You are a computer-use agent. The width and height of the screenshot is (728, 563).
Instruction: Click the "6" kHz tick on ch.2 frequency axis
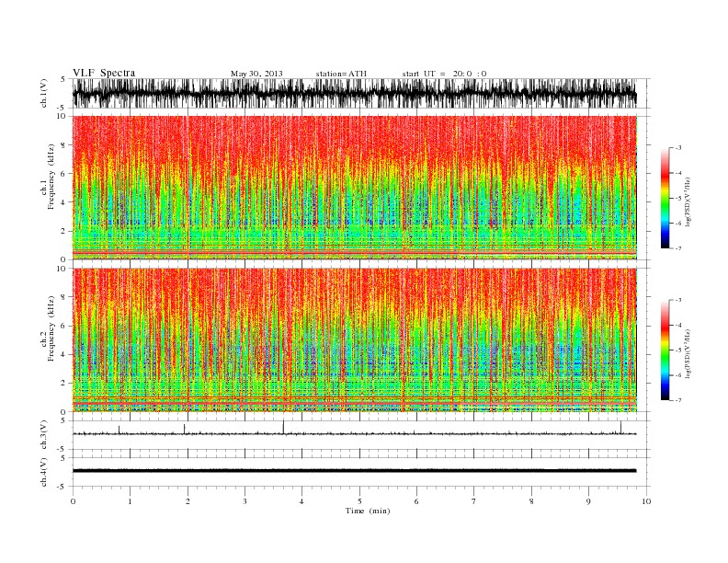(63, 326)
